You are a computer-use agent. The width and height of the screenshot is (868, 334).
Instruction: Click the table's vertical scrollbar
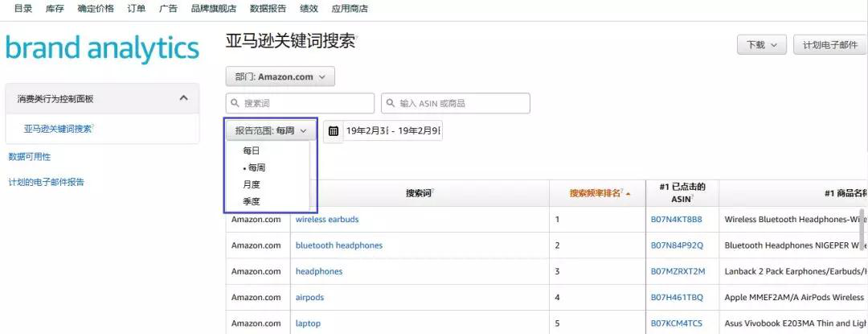(x=862, y=229)
